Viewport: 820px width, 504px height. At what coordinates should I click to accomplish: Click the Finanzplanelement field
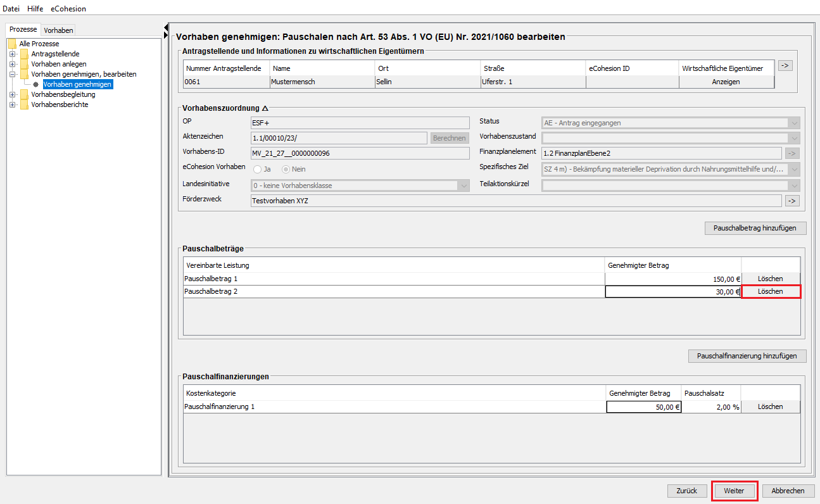(x=662, y=153)
